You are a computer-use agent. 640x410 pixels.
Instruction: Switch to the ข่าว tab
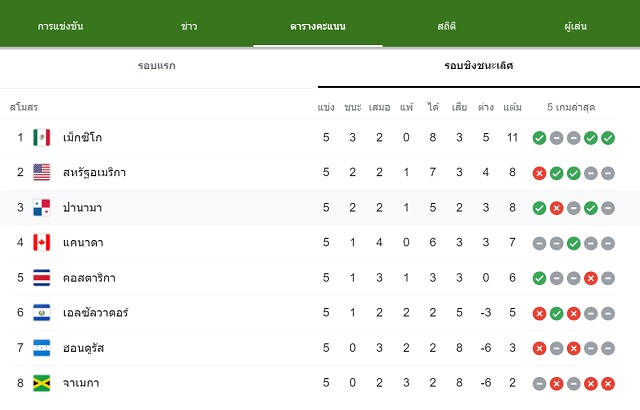189,26
